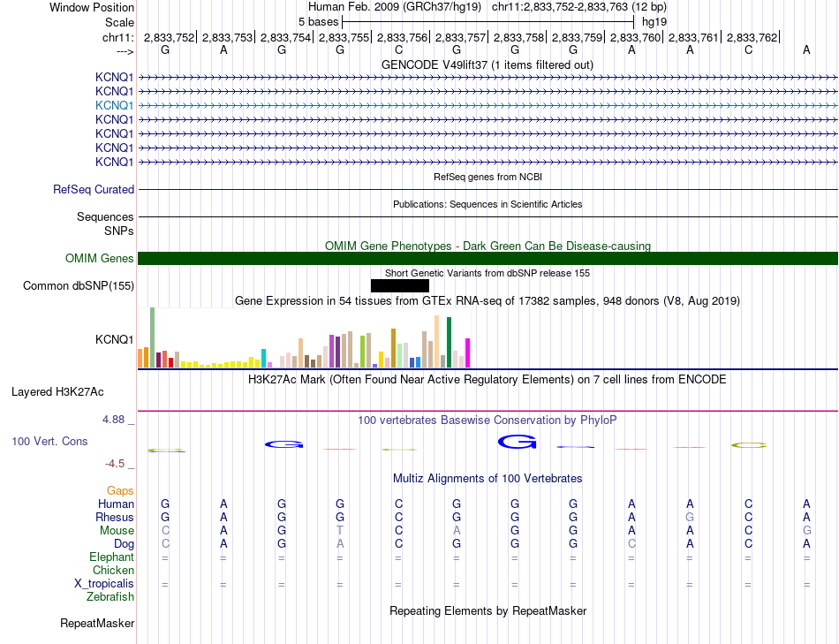Click the -4.5 PhyloP lower scale value
The image size is (839, 644).
(x=115, y=464)
